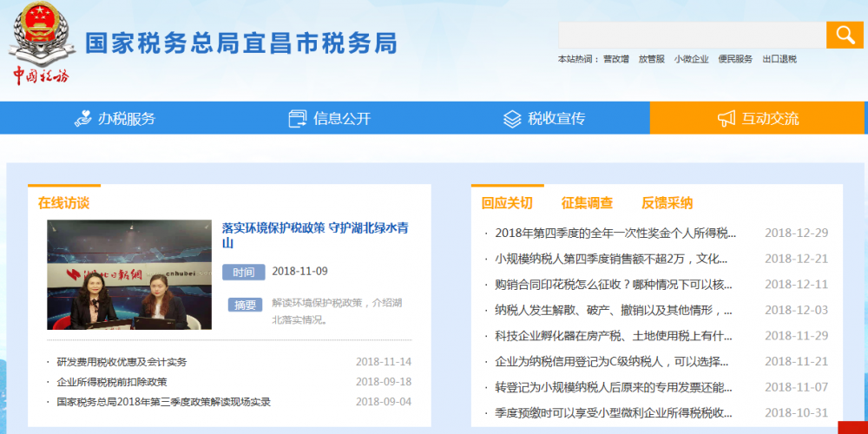The image size is (868, 434).
Task: Open the 企业所得税税前扣除政策 article
Action: coord(112,382)
